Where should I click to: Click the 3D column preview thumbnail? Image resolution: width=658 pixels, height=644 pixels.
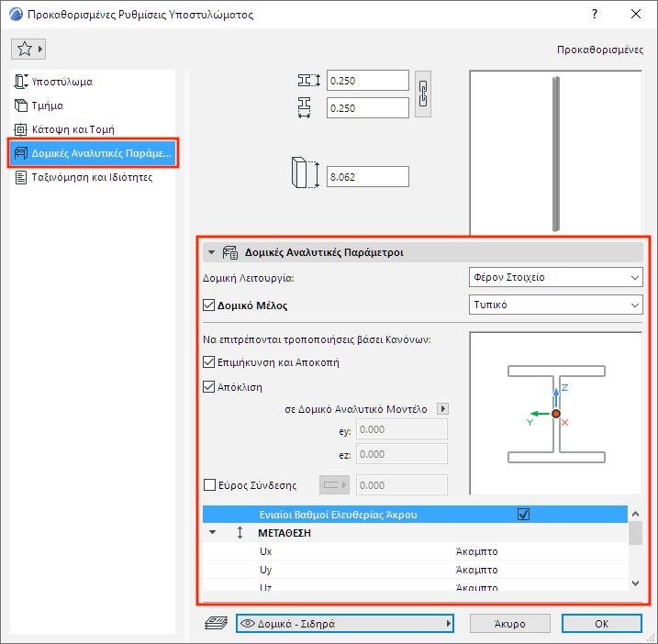point(555,152)
